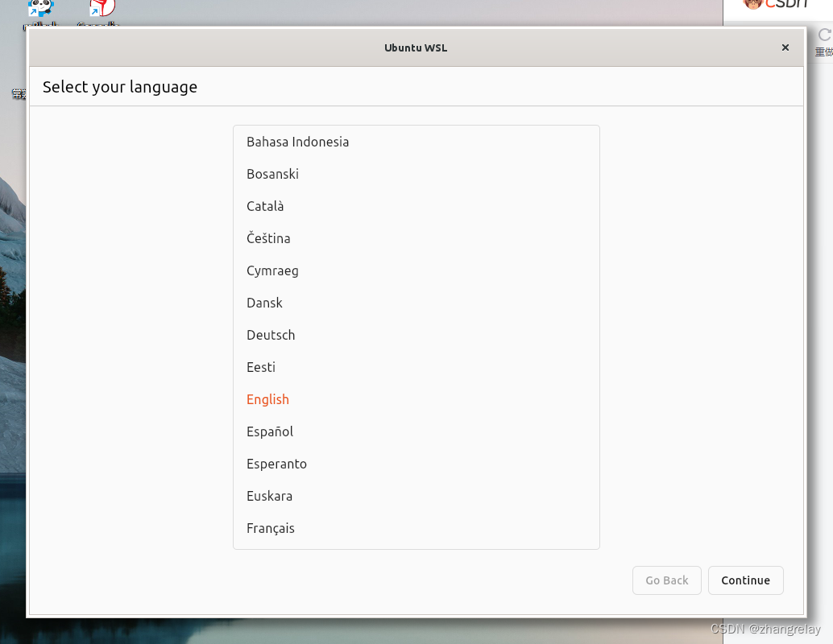
Task: Click the CSDN logo in background window
Action: tap(776, 4)
